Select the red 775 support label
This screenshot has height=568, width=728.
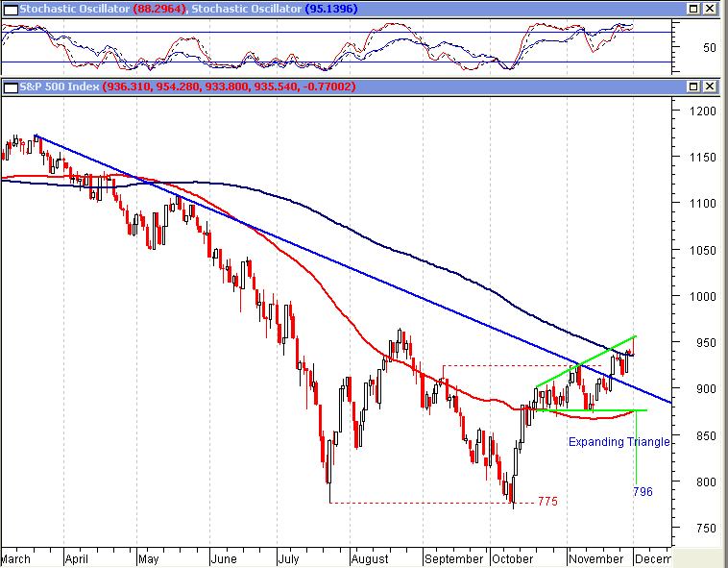coord(547,502)
